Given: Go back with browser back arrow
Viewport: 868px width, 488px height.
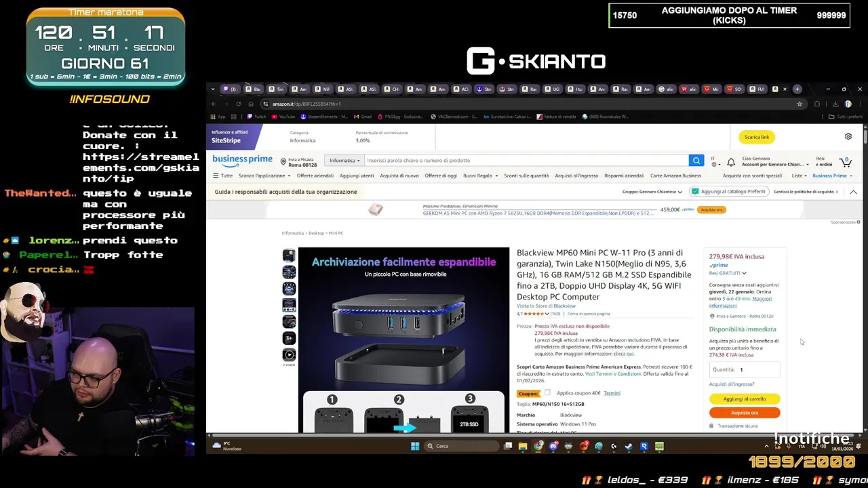Looking at the screenshot, I should (214, 104).
